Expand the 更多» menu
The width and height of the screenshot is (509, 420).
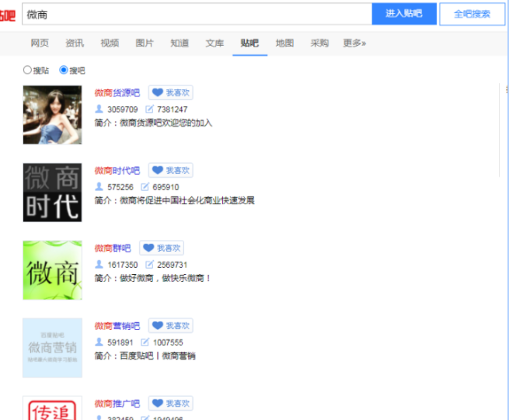pyautogui.click(x=354, y=43)
